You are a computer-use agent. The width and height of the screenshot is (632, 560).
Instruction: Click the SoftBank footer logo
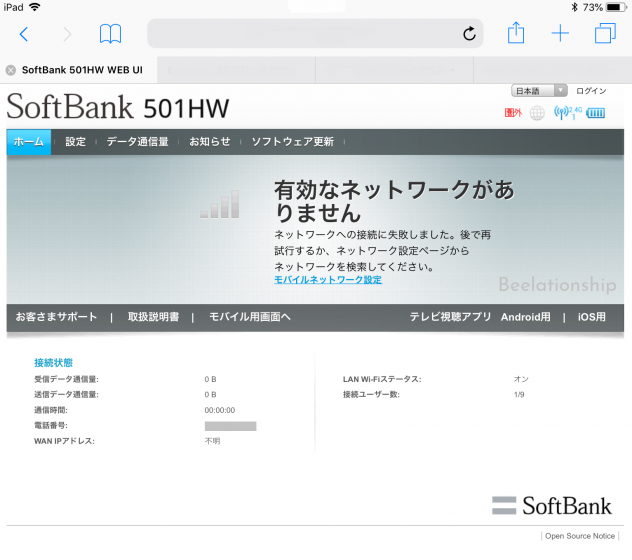coord(551,506)
